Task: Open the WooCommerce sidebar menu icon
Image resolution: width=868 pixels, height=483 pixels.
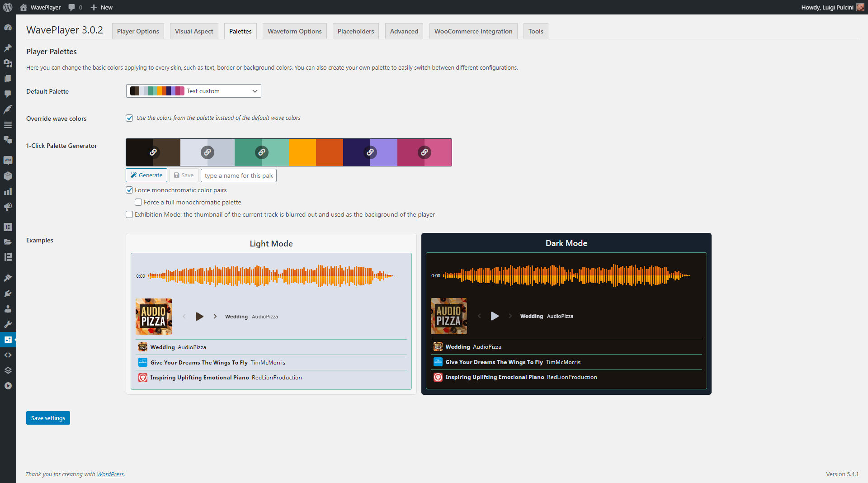Action: 8,161
